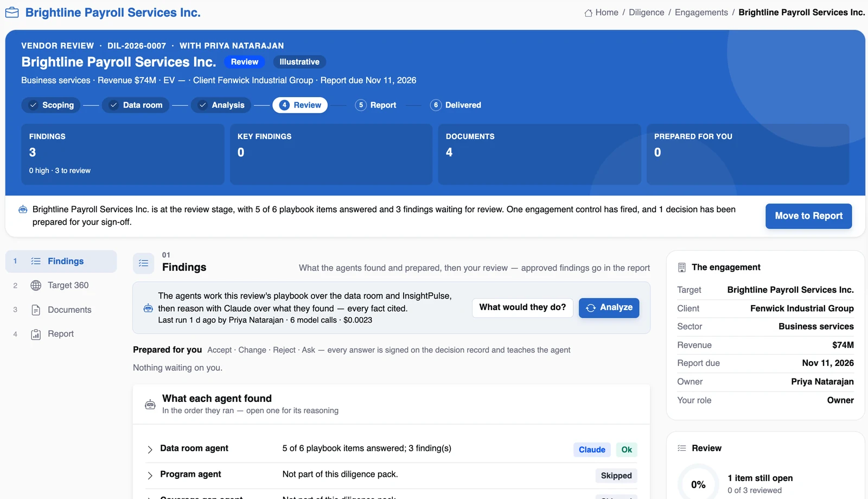Viewport: 868px width, 499px height.
Task: Click the Prepared For You stat card
Action: click(748, 154)
